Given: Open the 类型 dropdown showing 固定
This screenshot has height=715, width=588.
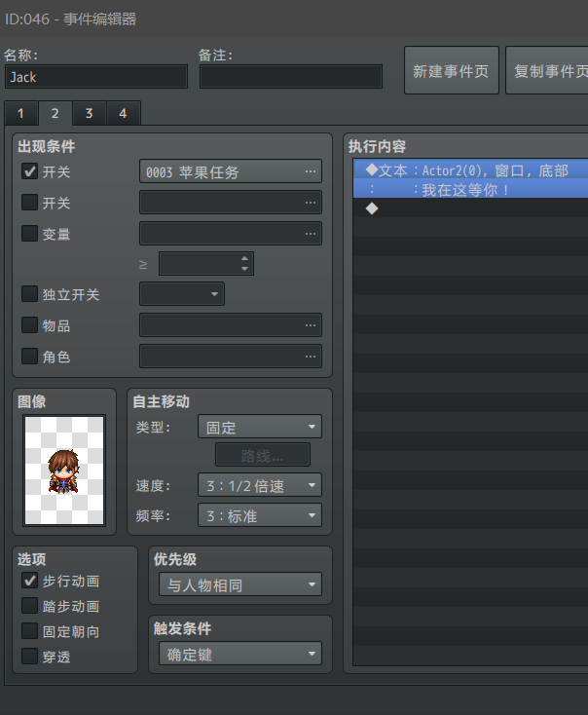Looking at the screenshot, I should (x=260, y=427).
